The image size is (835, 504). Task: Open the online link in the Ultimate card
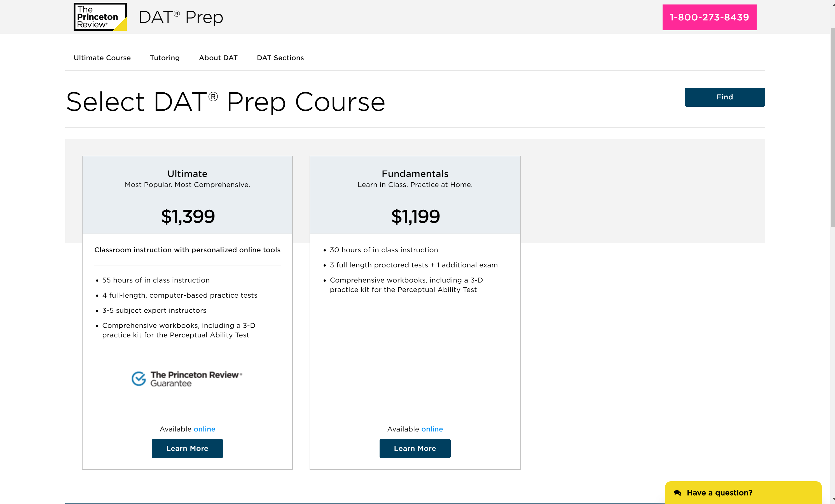click(x=204, y=429)
